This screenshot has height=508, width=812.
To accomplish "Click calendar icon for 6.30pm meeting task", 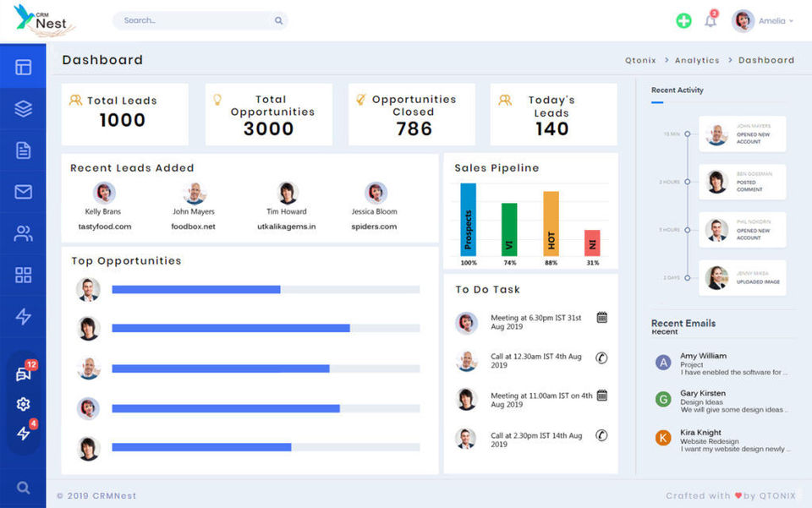I will [x=601, y=318].
